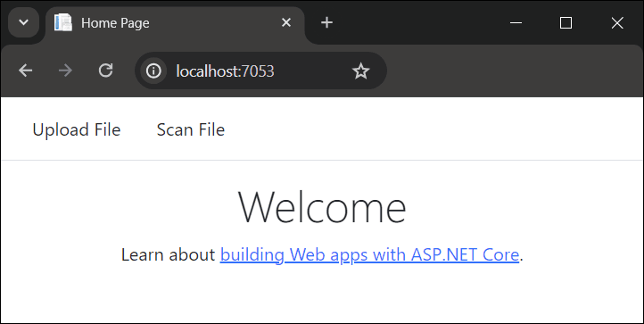View site information icon in address bar
This screenshot has width=644, height=324.
coord(153,71)
